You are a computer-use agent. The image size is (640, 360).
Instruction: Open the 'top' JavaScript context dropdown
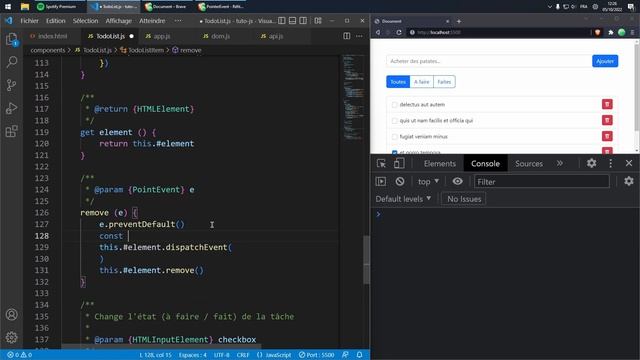pyautogui.click(x=428, y=181)
